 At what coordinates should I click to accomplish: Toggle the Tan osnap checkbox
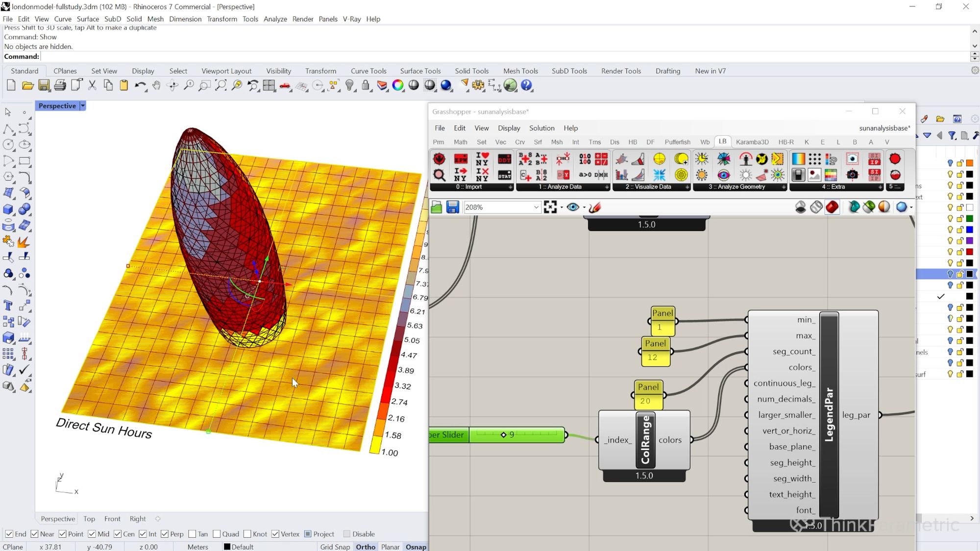pos(193,534)
